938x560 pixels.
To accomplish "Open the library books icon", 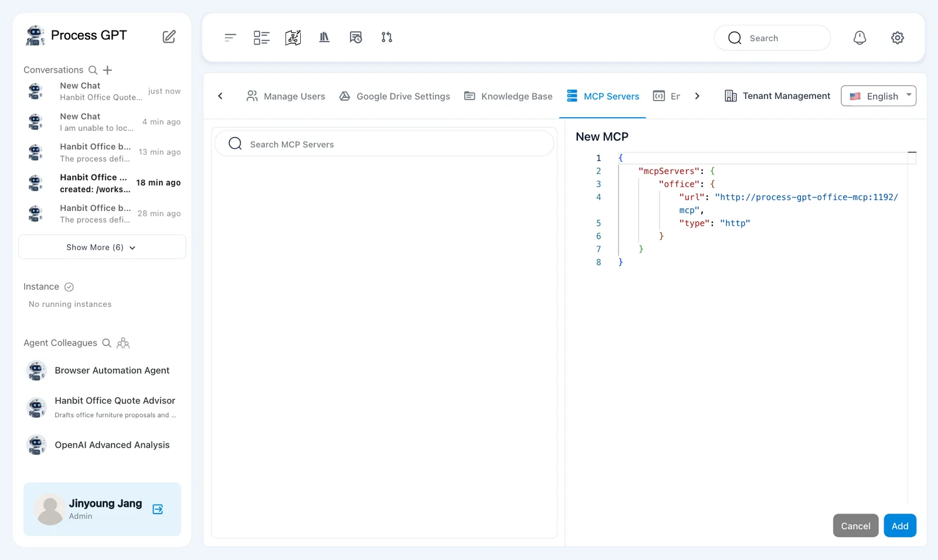I will pyautogui.click(x=324, y=37).
